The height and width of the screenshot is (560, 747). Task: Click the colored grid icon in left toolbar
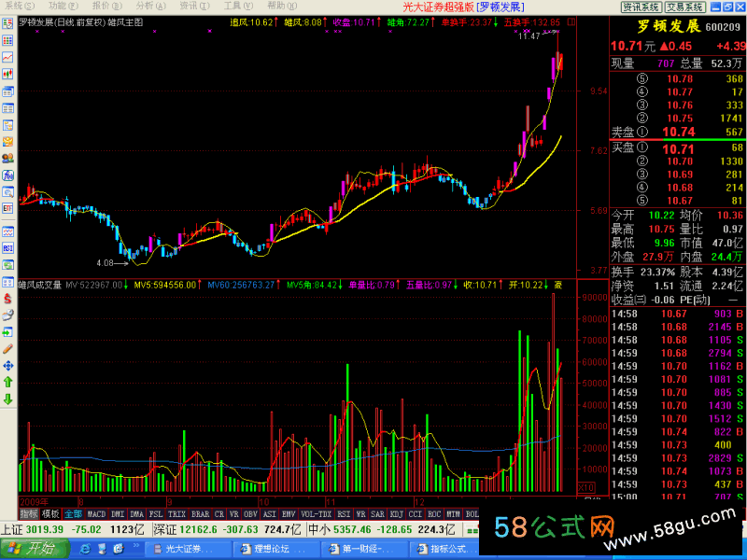(7, 40)
